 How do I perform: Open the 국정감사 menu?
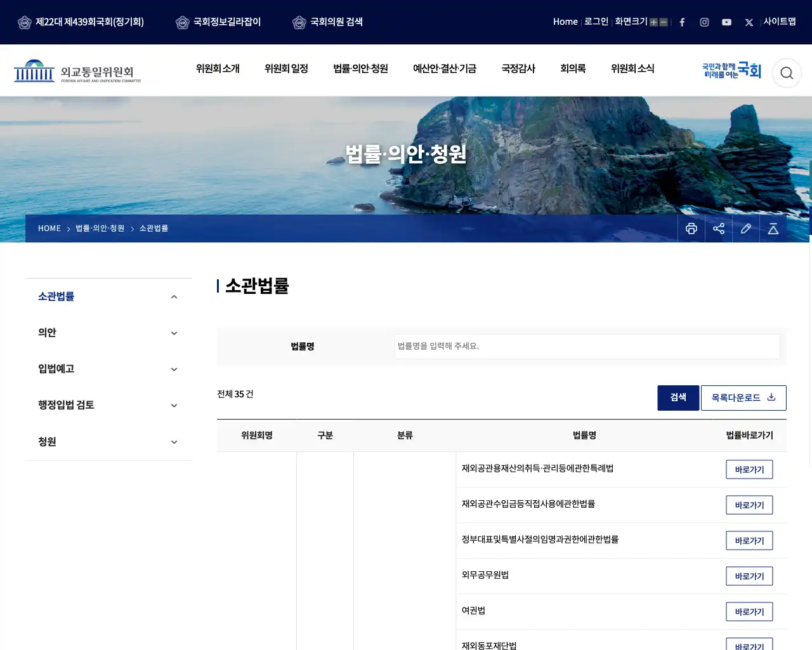518,69
